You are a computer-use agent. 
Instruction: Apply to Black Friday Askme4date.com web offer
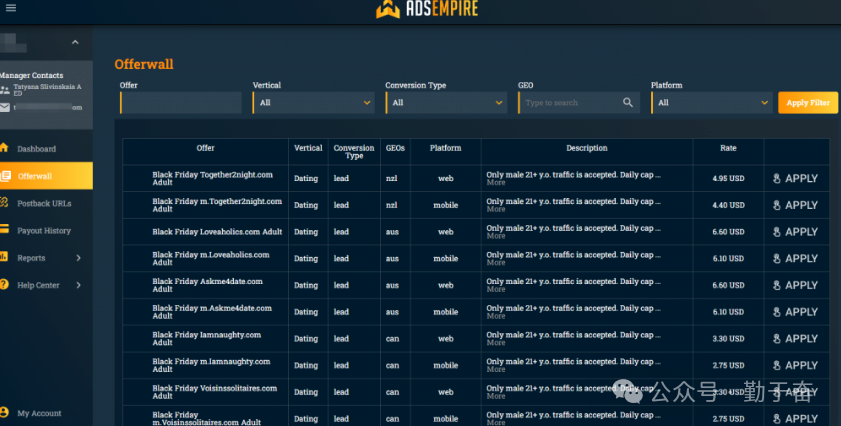795,285
